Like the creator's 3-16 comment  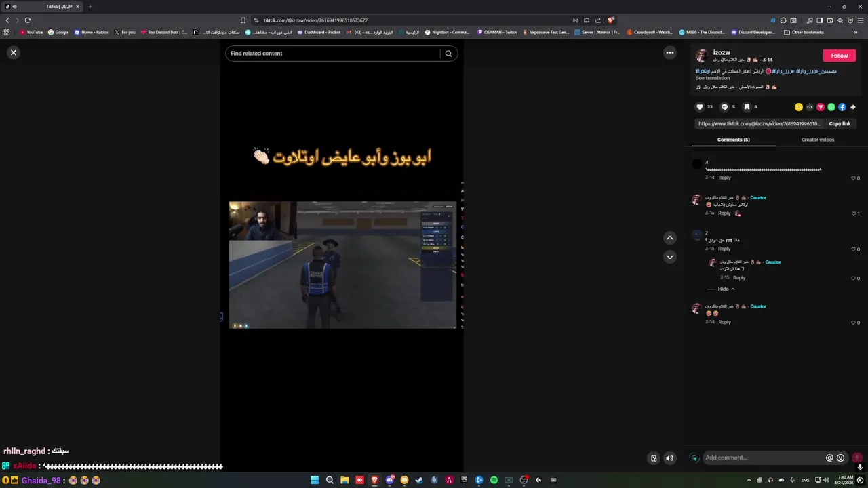coord(853,213)
